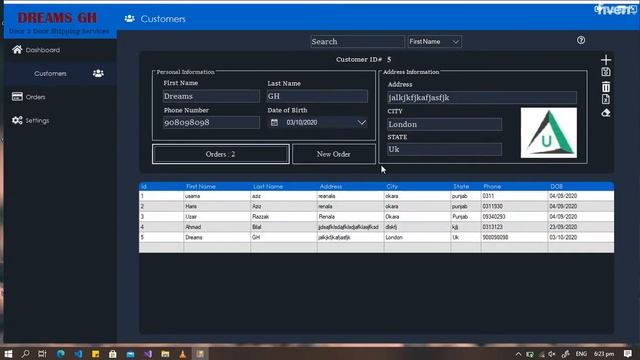Click the First Name field with Dreams
Viewport: 640px width, 360px height.
click(211, 96)
